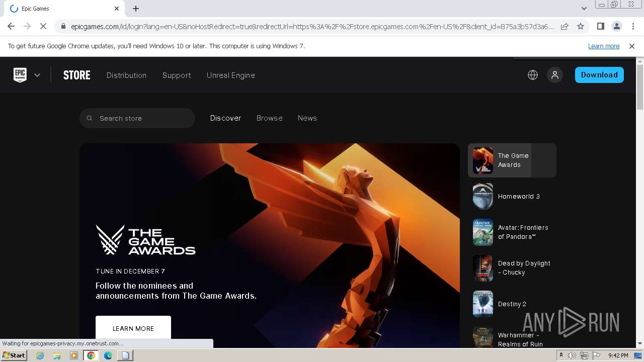Image resolution: width=644 pixels, height=362 pixels.
Task: Share this page via share icon
Action: [565, 26]
